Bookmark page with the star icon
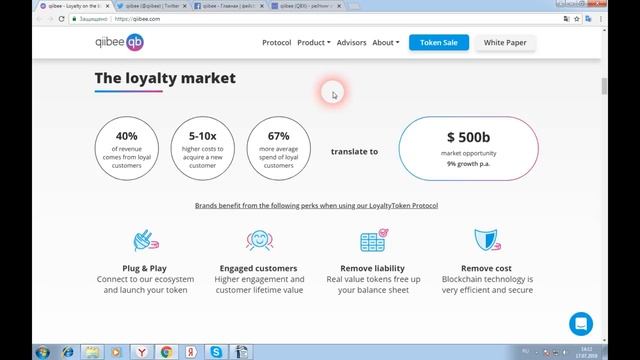 [x=577, y=19]
